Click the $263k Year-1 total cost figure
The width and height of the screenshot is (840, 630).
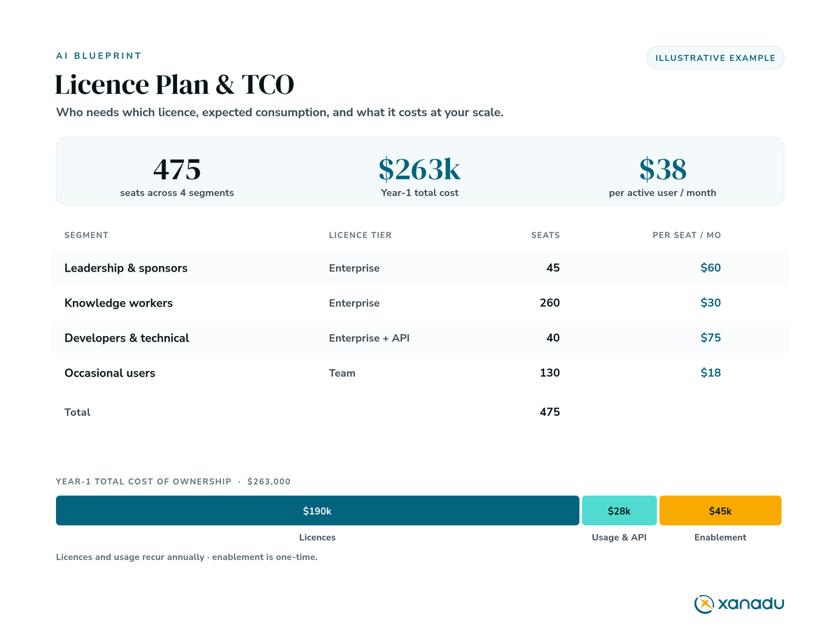(420, 169)
